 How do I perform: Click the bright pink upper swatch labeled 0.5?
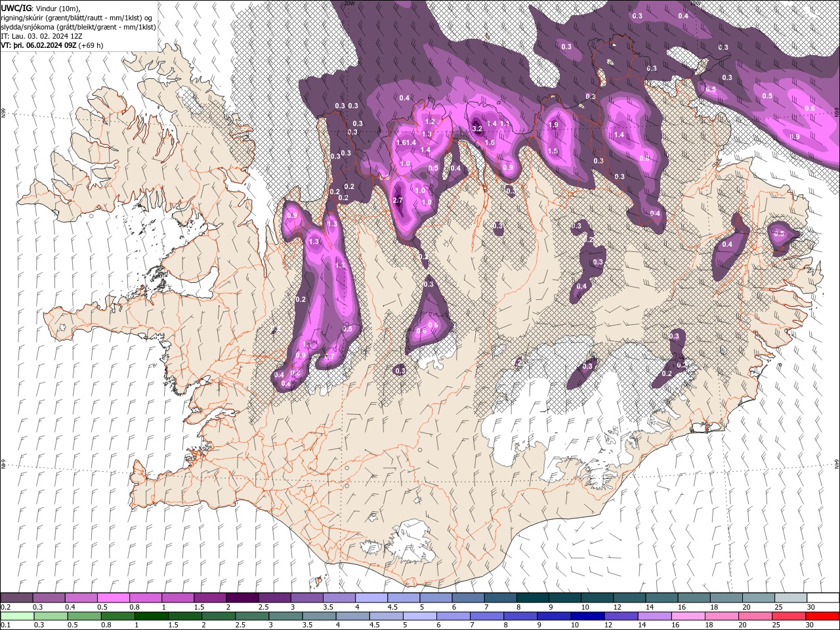click(x=114, y=598)
